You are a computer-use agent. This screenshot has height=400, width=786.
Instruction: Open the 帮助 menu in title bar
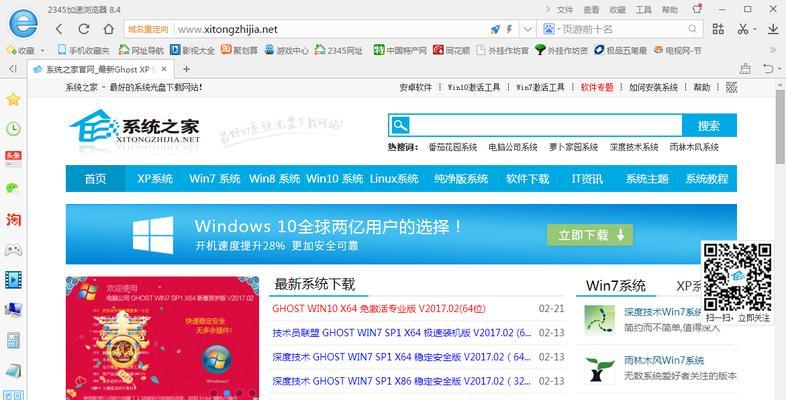670,10
